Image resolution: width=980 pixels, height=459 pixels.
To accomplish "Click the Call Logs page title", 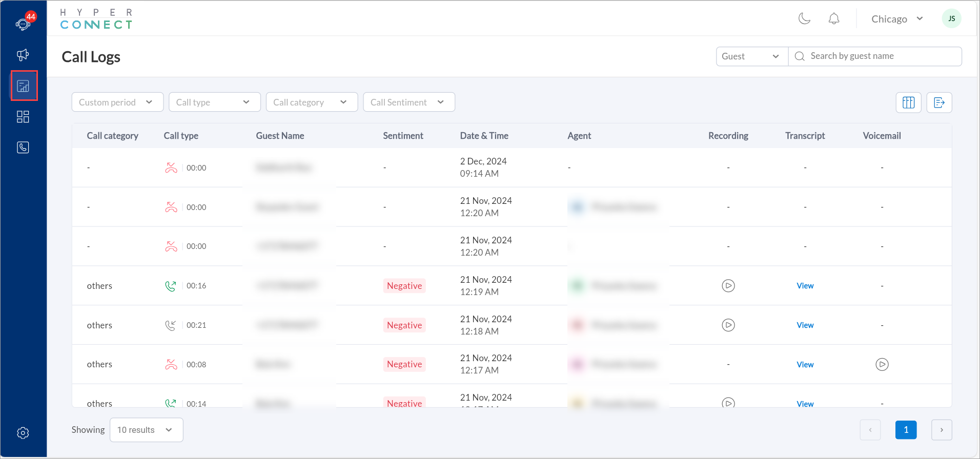I will coord(91,57).
